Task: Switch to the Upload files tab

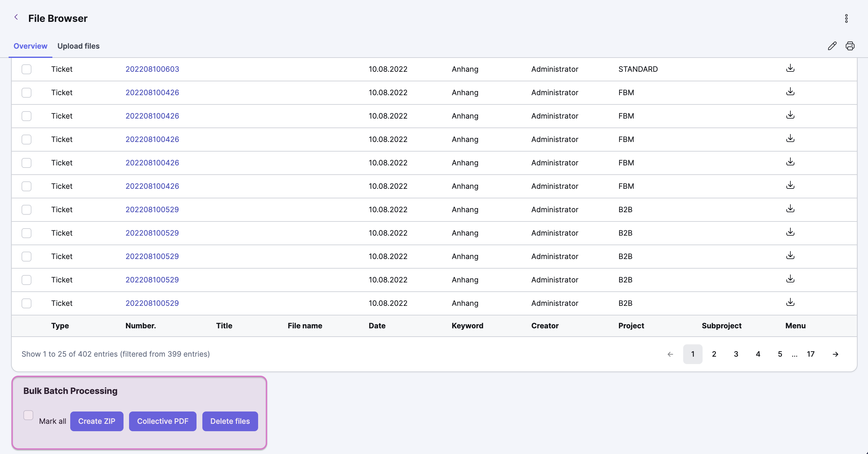Action: 79,46
